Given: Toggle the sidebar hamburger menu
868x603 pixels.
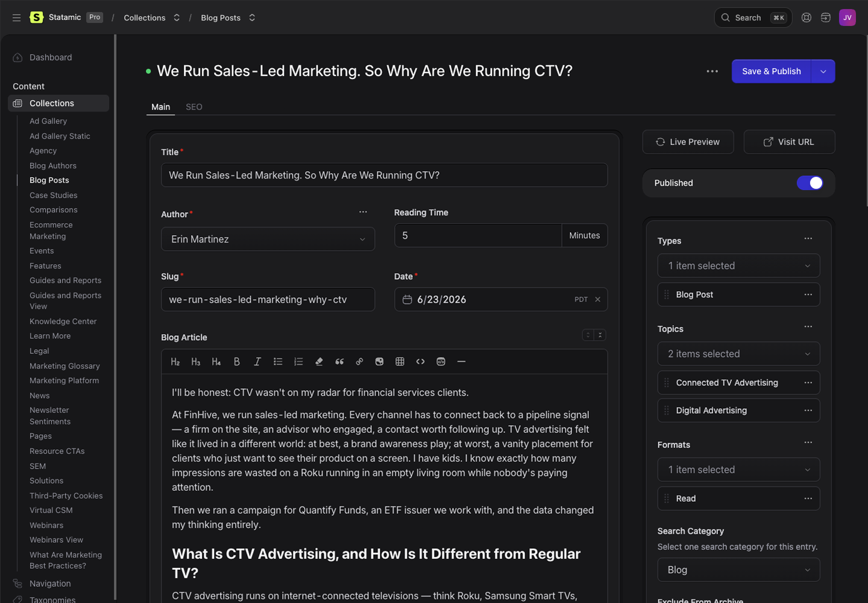Looking at the screenshot, I should pos(16,17).
